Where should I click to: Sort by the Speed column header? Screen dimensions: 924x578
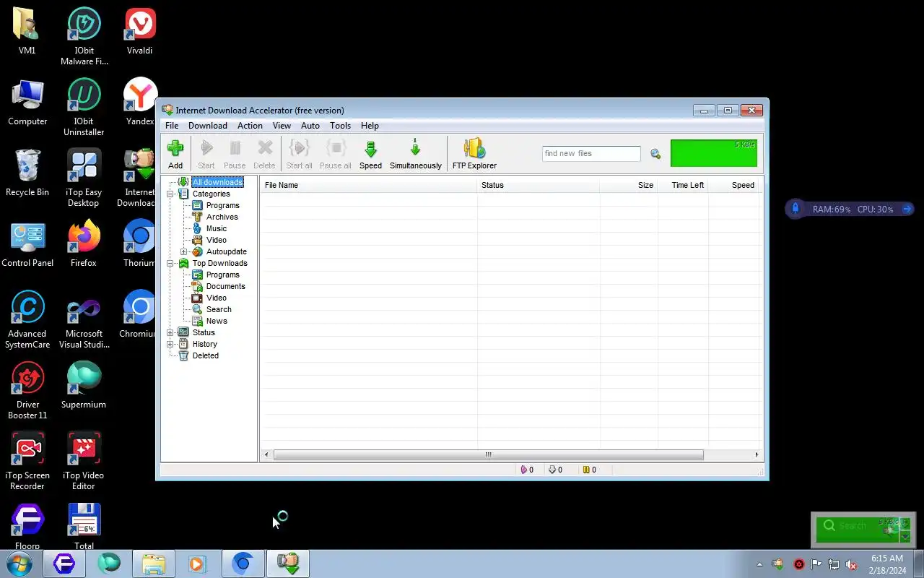(x=734, y=185)
